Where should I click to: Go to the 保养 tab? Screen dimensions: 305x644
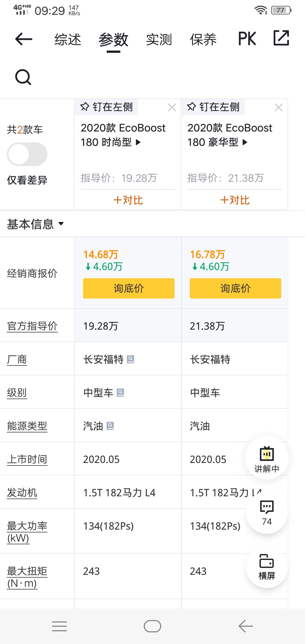click(x=203, y=39)
